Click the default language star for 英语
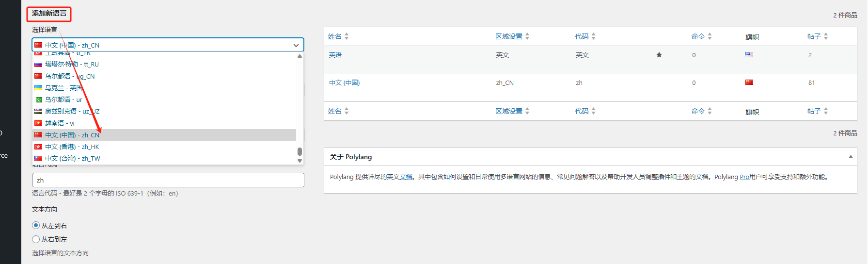Screen dimensions: 868x264 coord(659,55)
